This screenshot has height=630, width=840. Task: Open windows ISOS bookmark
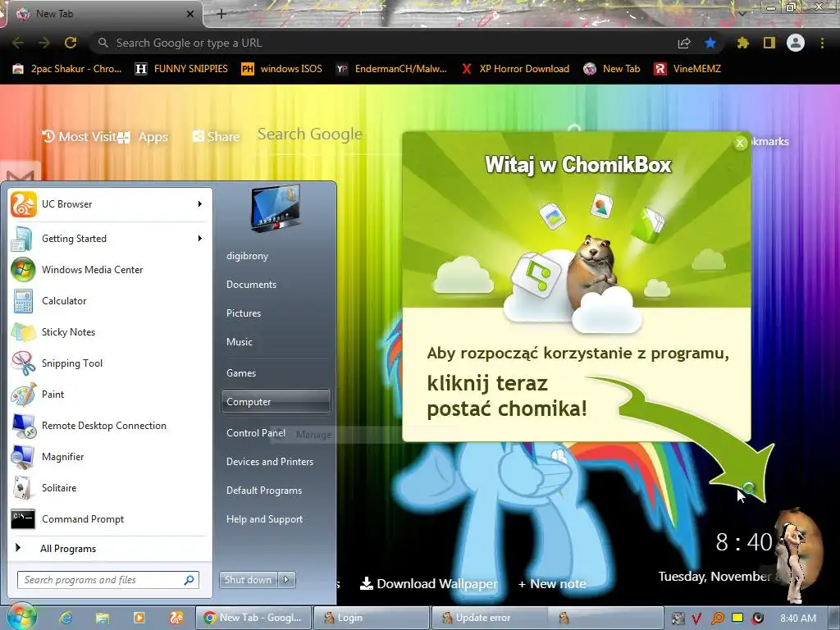click(282, 69)
